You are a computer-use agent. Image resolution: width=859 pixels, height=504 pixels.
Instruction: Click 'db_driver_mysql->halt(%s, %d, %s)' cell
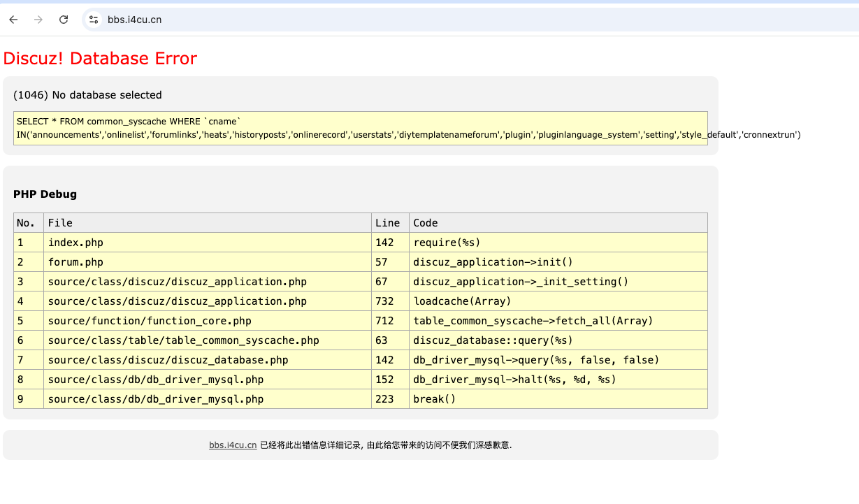point(558,380)
